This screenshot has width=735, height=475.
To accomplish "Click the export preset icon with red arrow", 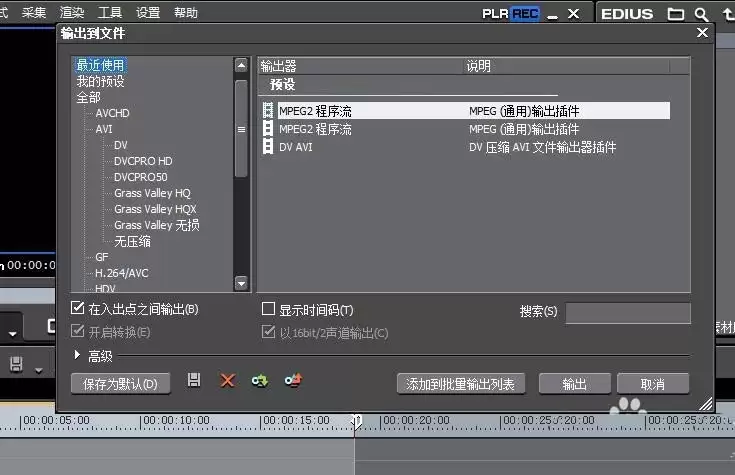I will [x=293, y=380].
